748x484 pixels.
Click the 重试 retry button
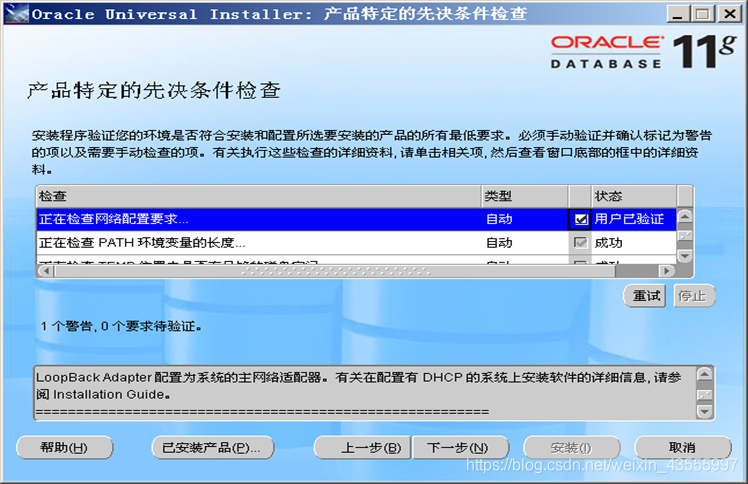(x=645, y=296)
